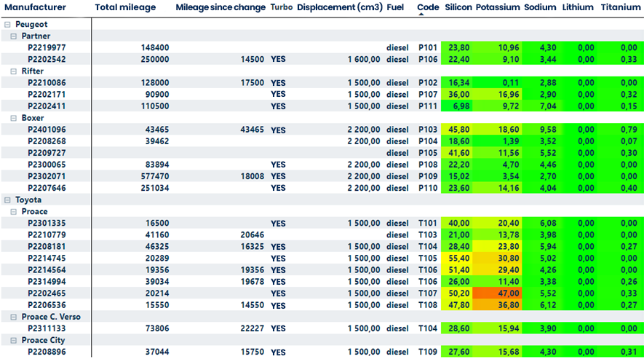Click the orange Potassium 36,80 cell
This screenshot has width=644, height=359.
click(x=497, y=305)
